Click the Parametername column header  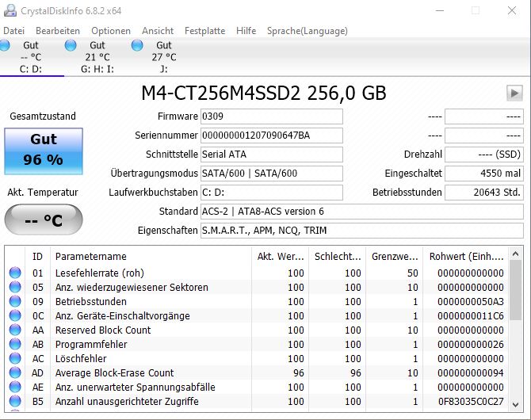pos(151,257)
